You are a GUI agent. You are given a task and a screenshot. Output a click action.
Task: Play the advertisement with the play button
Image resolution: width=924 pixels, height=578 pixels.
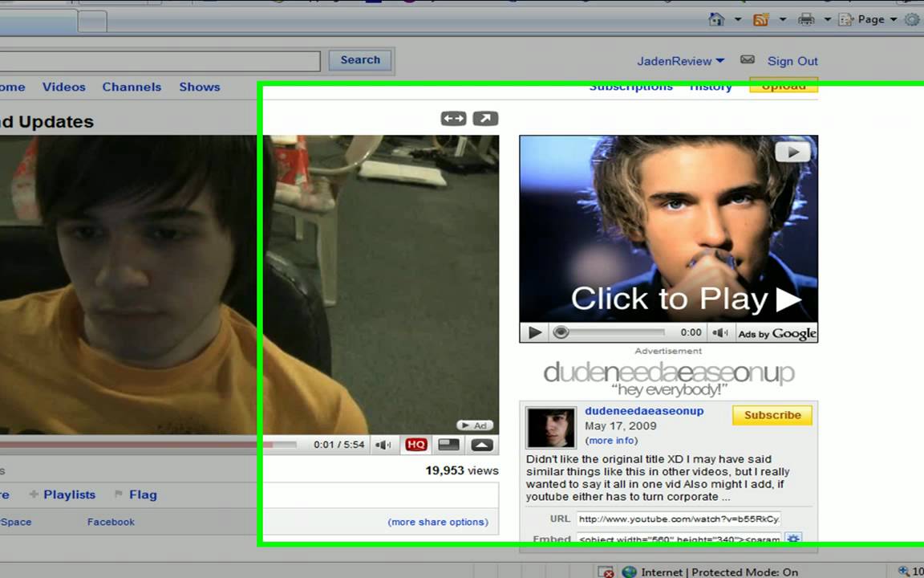click(534, 332)
